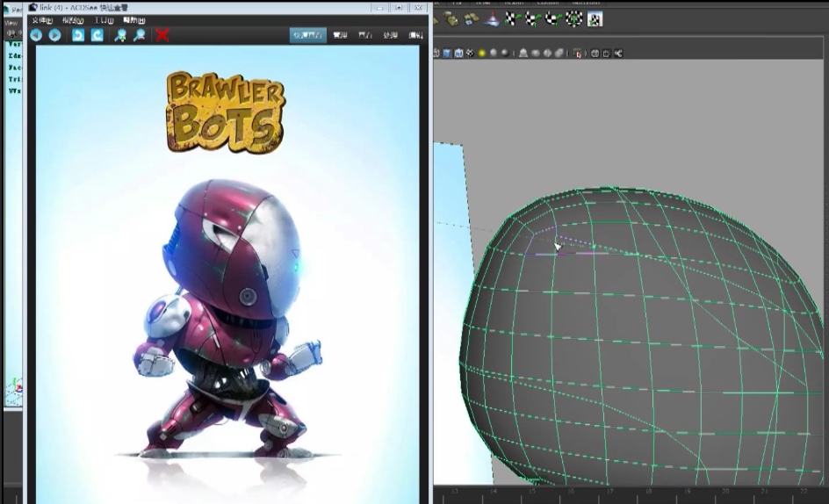This screenshot has height=504, width=829.
Task: Open the 工具 menu in ACDSee
Action: (x=104, y=20)
